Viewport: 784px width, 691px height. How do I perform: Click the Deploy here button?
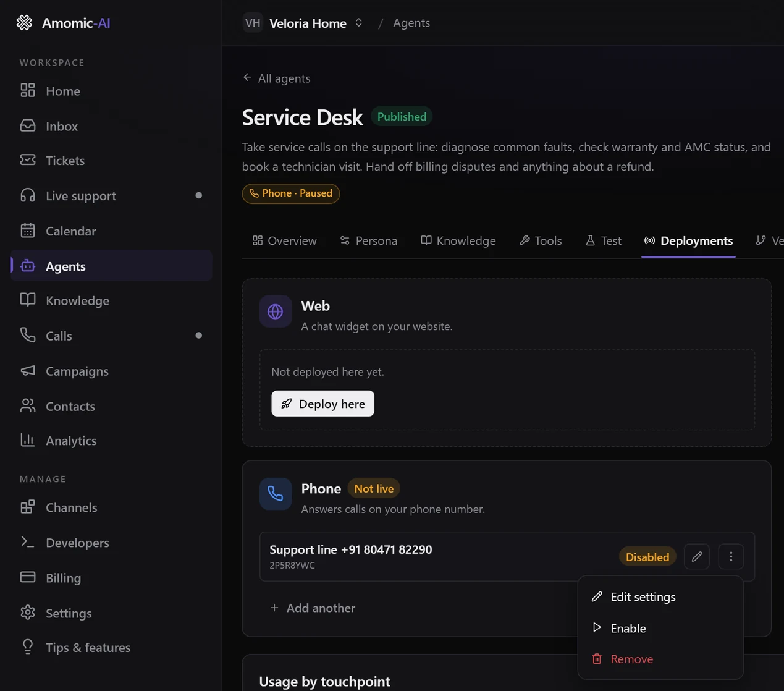[322, 404]
